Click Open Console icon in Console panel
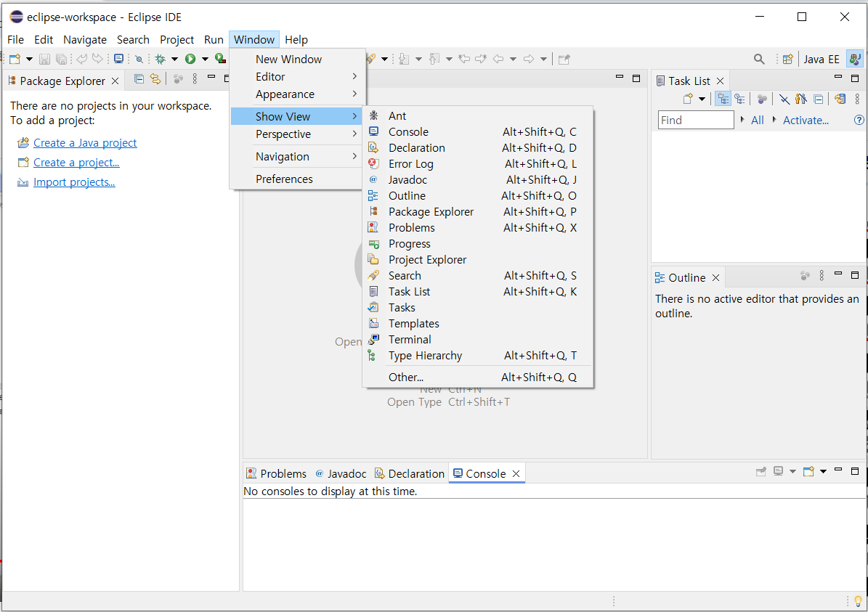 tap(808, 471)
